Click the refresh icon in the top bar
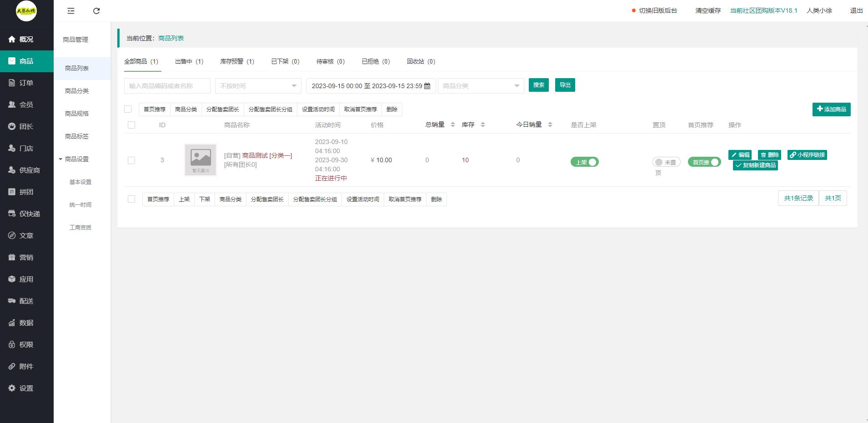Screen dimensions: 868x423 96,11
